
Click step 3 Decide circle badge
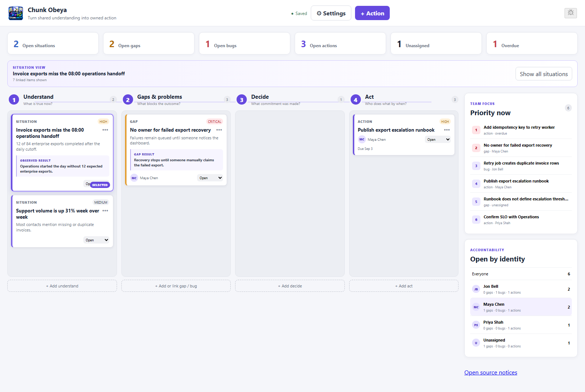[242, 99]
